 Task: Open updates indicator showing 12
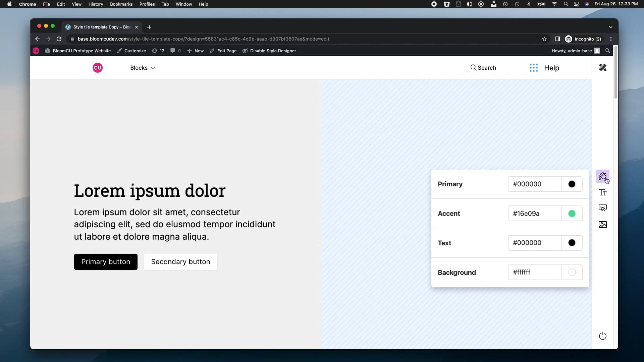(x=158, y=51)
